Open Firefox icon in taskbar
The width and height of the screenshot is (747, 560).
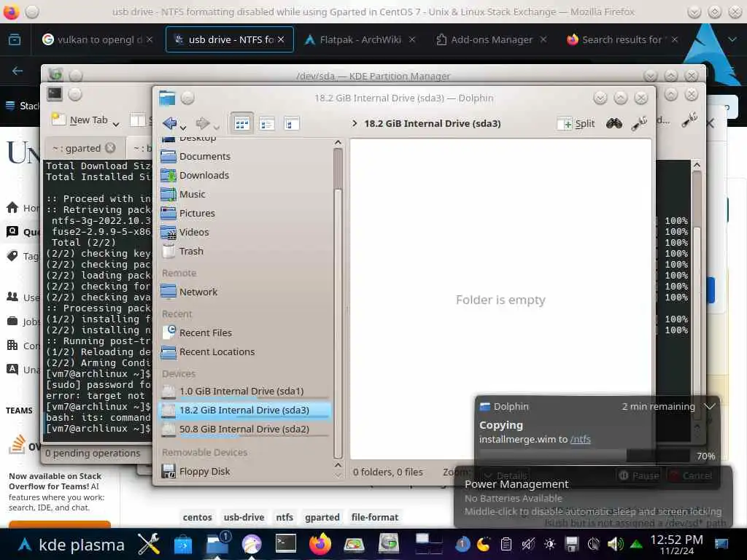320,544
